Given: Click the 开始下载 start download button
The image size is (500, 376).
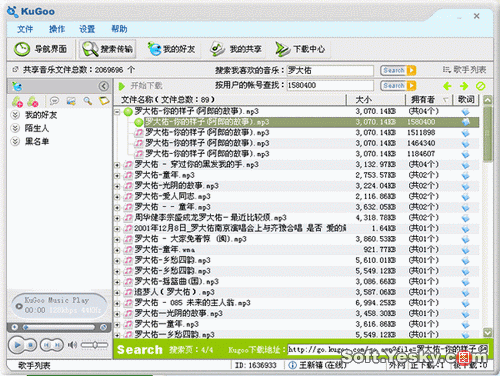Looking at the screenshot, I should (x=141, y=86).
